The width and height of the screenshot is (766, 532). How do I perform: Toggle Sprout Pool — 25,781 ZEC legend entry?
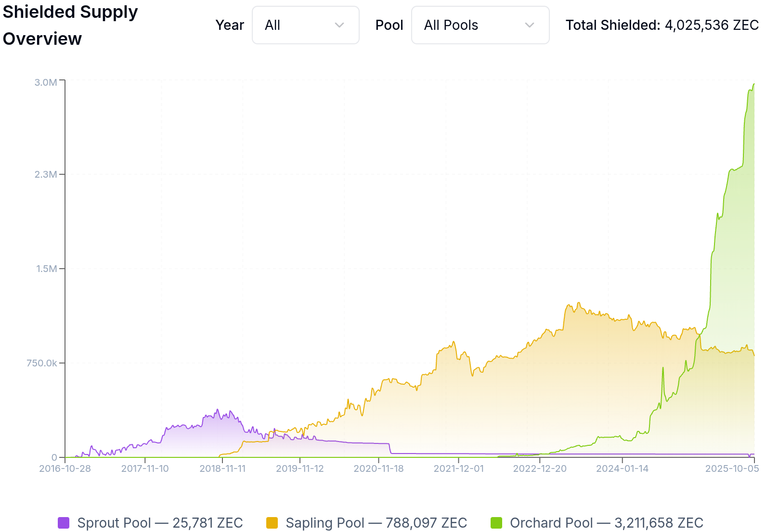150,523
